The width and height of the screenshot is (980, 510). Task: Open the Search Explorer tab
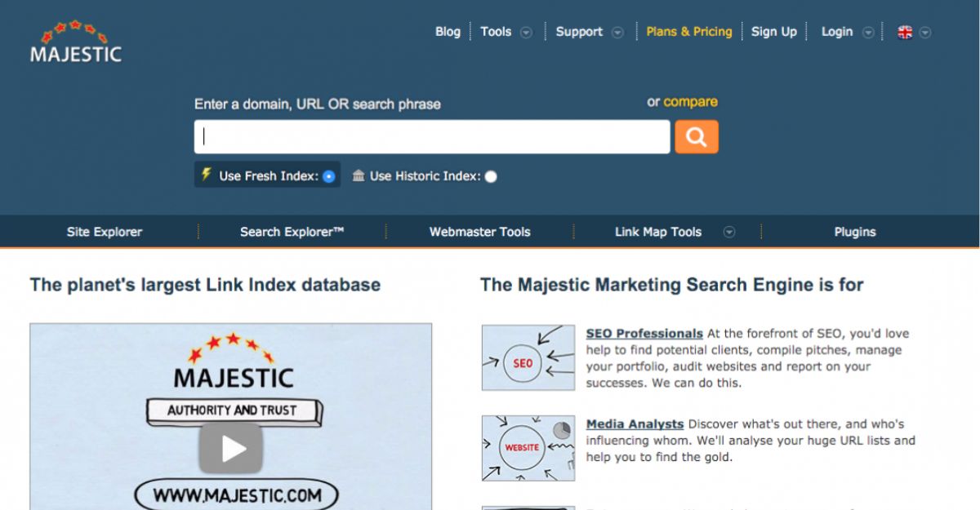click(292, 232)
